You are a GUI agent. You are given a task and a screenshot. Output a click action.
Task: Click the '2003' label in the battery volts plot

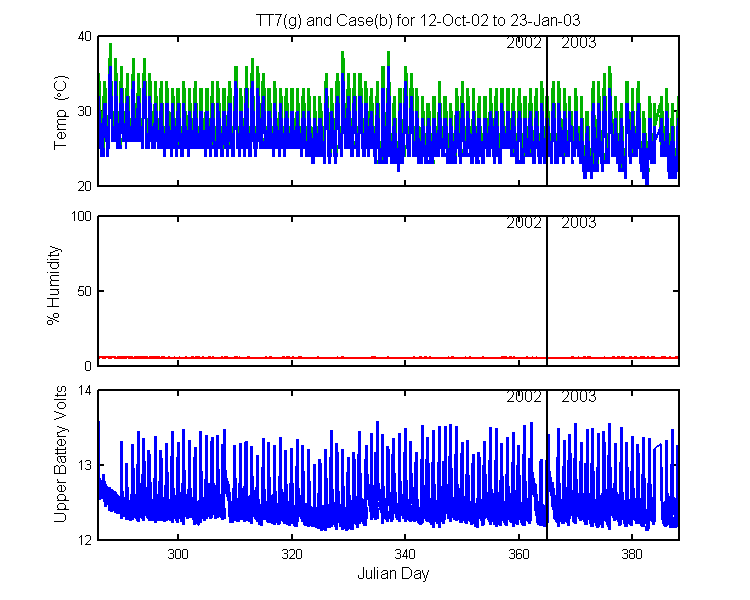(579, 397)
